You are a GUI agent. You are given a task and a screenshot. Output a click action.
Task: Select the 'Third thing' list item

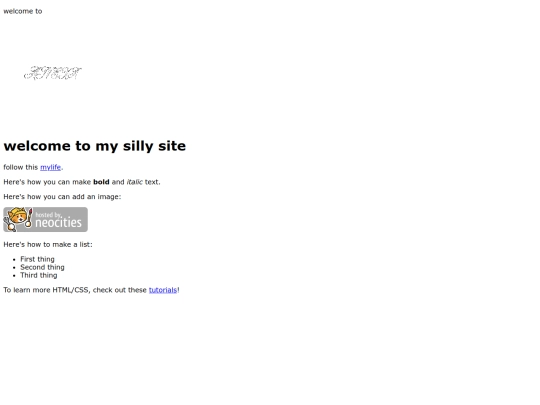[x=39, y=275]
